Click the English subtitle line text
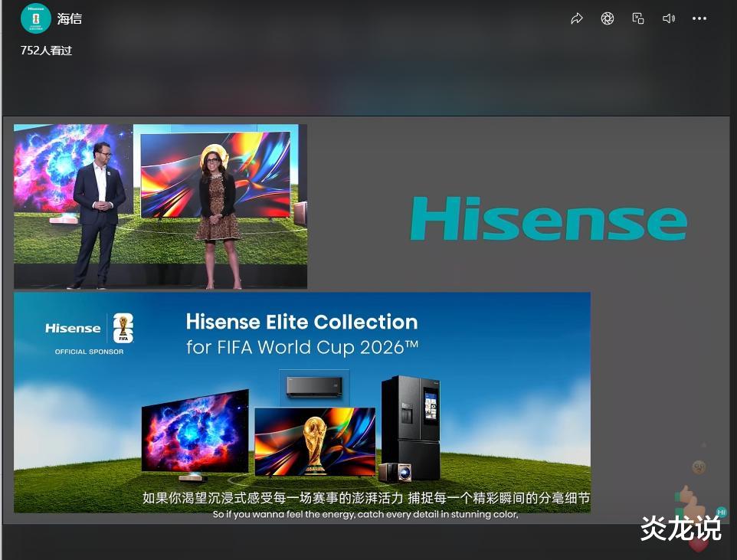 tap(365, 514)
